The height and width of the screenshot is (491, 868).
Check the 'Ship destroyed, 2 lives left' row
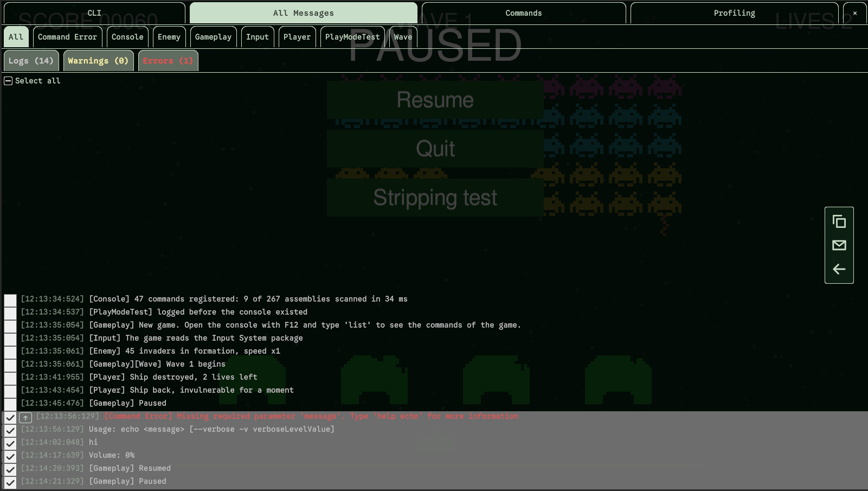10,378
